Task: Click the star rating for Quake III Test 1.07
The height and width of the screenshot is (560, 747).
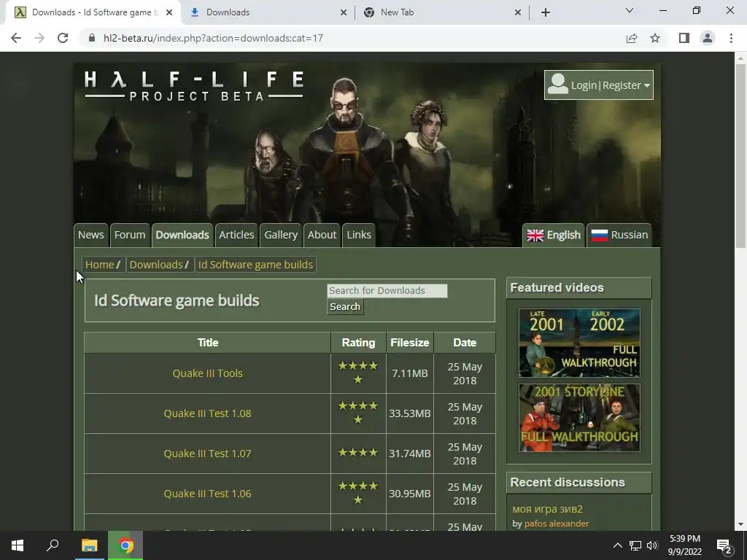Action: (358, 452)
